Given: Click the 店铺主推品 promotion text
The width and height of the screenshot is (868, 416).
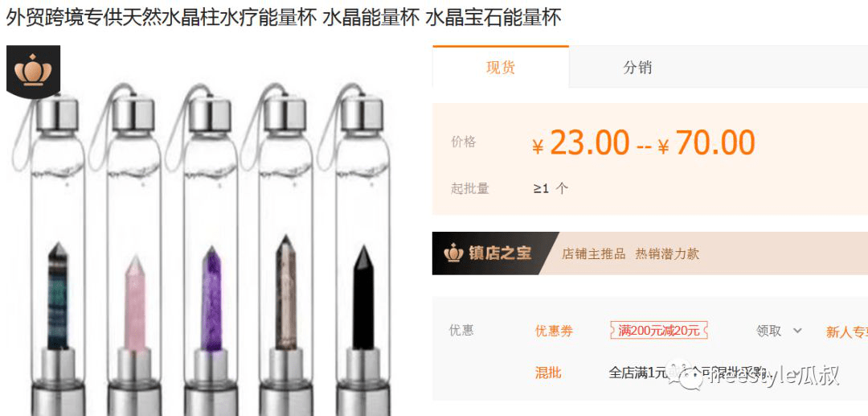Looking at the screenshot, I should click(593, 253).
